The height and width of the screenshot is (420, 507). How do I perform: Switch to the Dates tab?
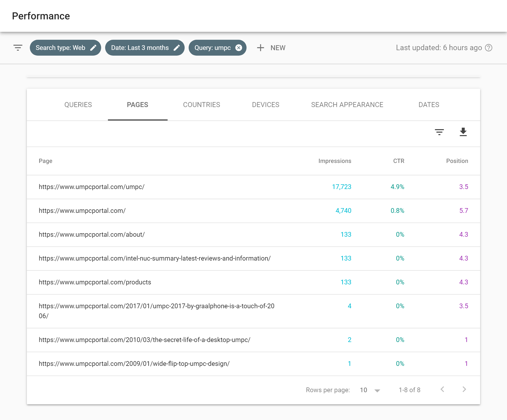[429, 105]
